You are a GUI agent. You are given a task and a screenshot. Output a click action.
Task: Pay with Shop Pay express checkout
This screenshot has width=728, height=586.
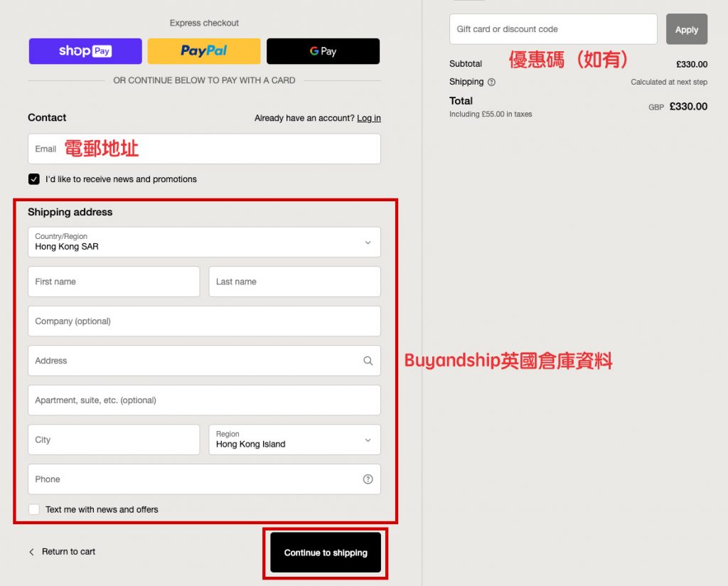(x=85, y=51)
